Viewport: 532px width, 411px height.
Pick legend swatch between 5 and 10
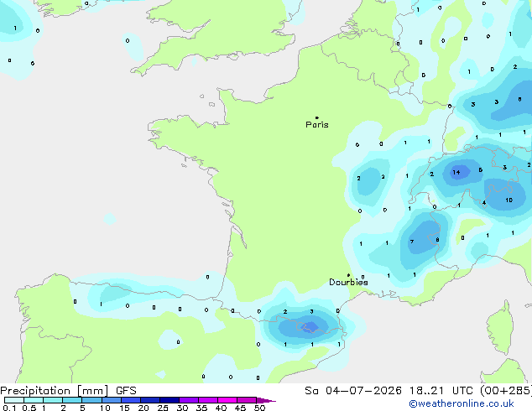pyautogui.click(x=92, y=400)
